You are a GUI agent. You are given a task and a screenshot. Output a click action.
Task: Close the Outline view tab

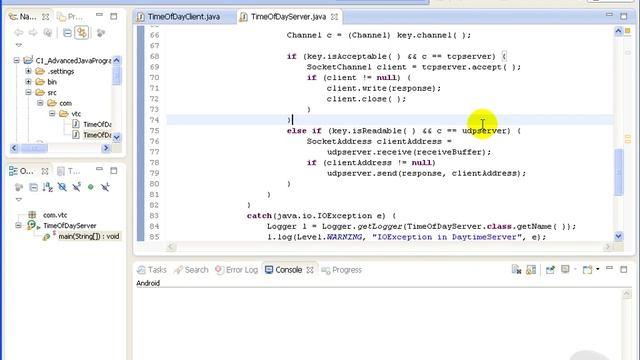pyautogui.click(x=45, y=171)
